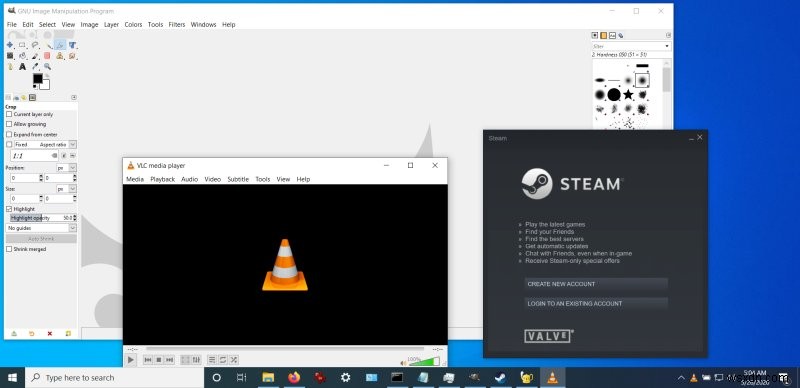The image size is (800, 388).
Task: Open brushes dock panel menu arrow
Action: click(668, 35)
